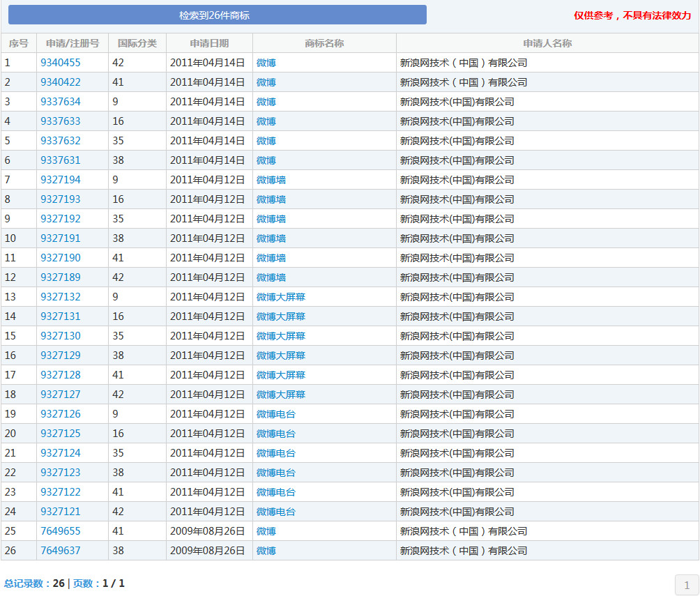Click page number 1 pagination button
The height and width of the screenshot is (596, 700).
pos(687,585)
